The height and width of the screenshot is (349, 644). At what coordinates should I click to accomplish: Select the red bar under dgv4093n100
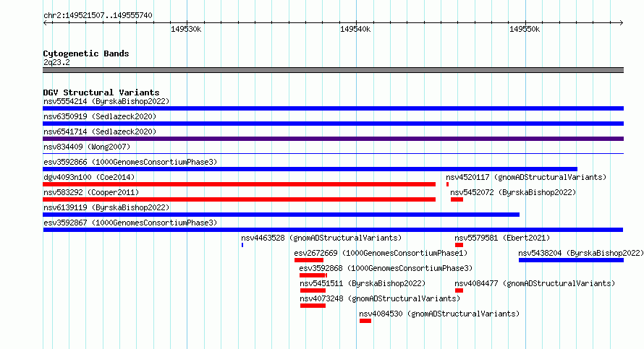tap(239, 184)
